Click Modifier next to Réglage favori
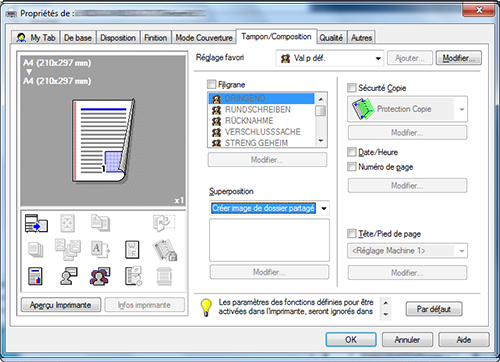 click(459, 58)
